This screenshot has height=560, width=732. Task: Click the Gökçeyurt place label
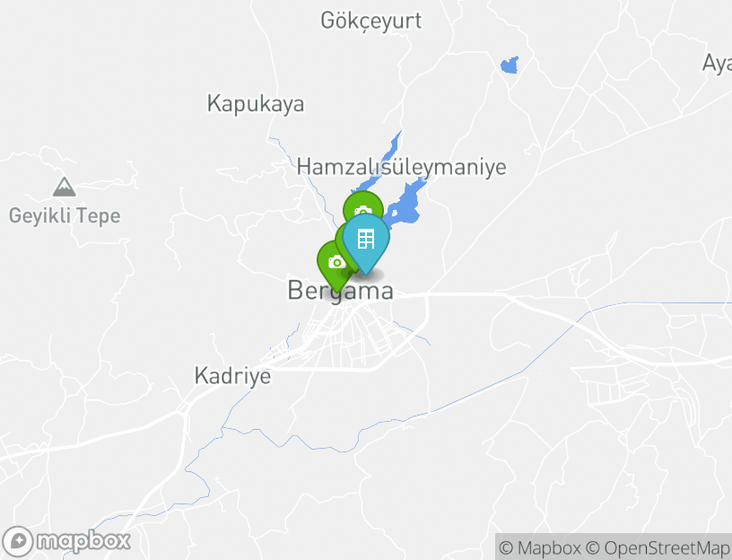coord(371,21)
